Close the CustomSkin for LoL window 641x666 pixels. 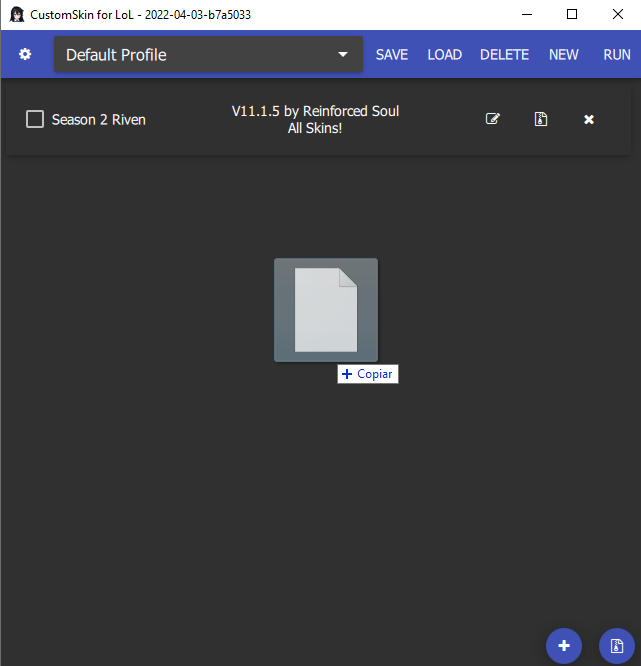click(618, 14)
